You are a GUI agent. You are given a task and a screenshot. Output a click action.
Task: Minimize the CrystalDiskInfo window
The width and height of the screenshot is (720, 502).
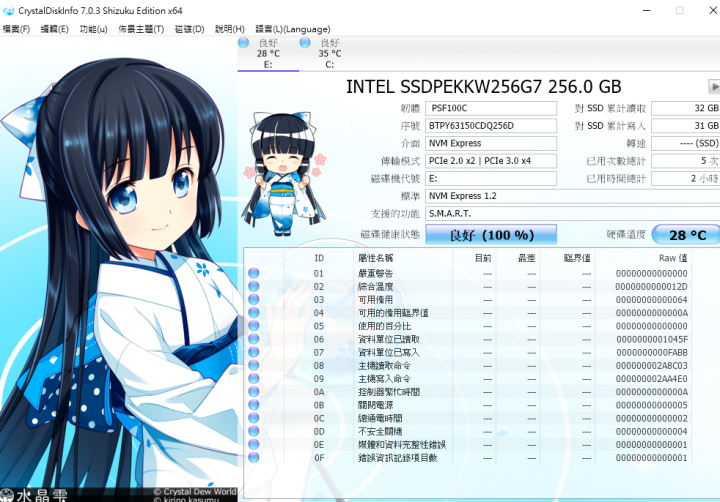pyautogui.click(x=647, y=10)
